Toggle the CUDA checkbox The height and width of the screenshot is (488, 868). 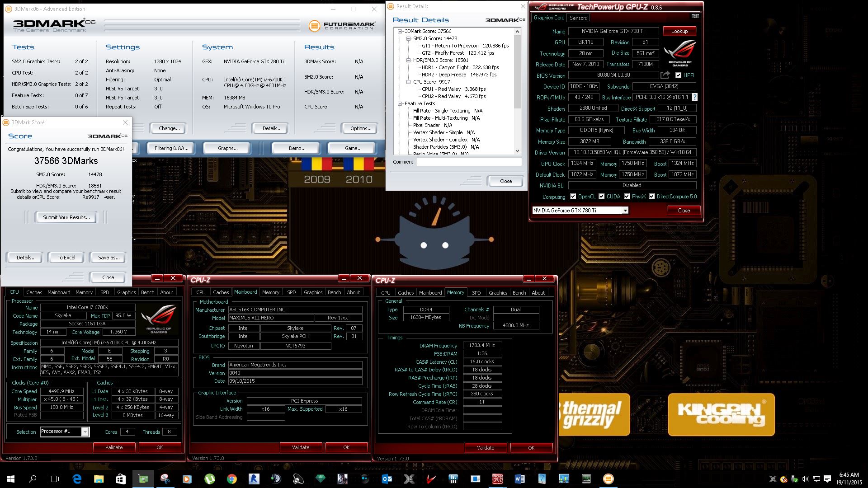(x=602, y=197)
